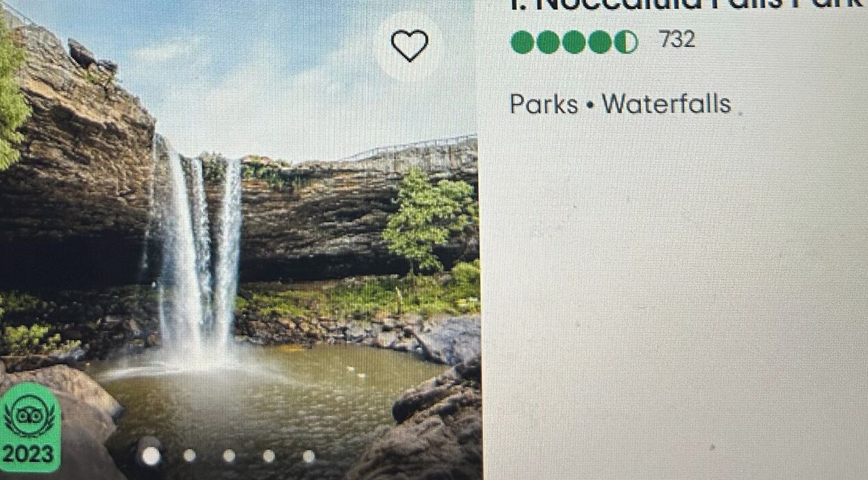This screenshot has width=868, height=480.
Task: Open the 732 reviews count
Action: pyautogui.click(x=677, y=40)
